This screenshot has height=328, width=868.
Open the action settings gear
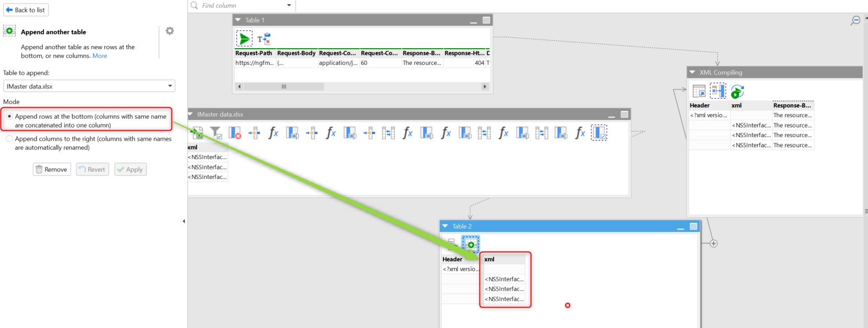click(x=169, y=31)
